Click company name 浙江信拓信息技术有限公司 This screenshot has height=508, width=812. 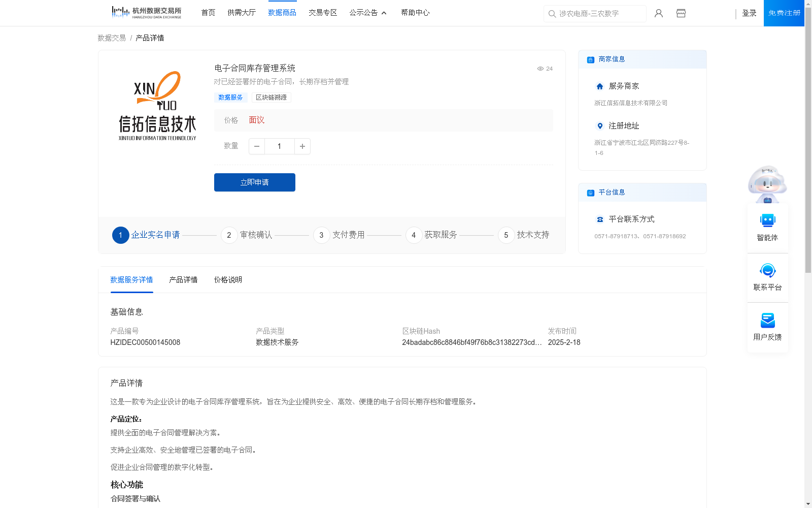pyautogui.click(x=631, y=103)
